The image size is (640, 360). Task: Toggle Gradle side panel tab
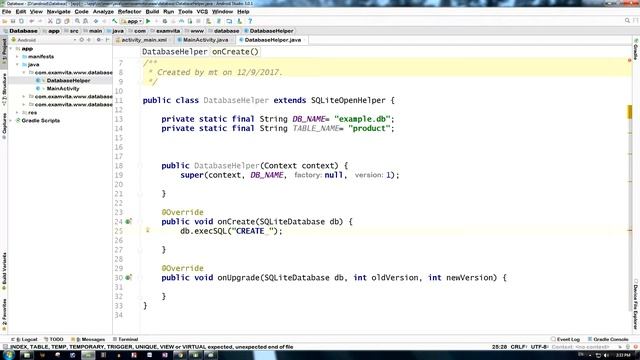click(x=636, y=49)
